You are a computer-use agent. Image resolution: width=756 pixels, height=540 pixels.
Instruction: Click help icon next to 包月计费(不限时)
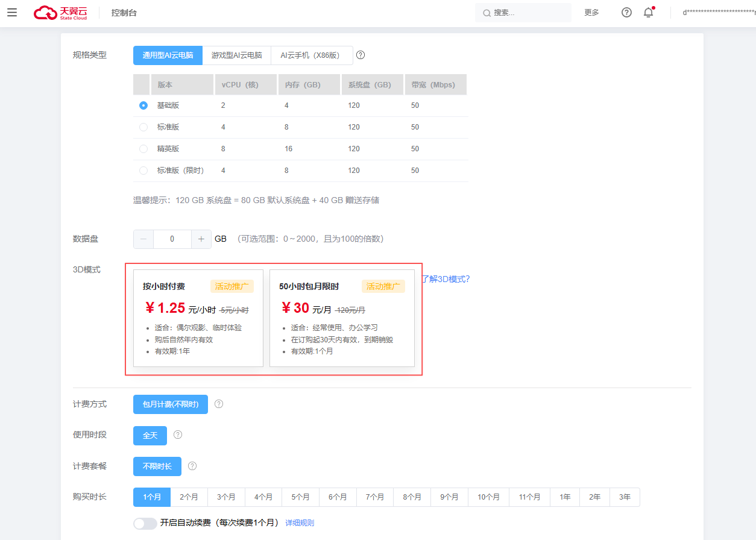click(219, 404)
